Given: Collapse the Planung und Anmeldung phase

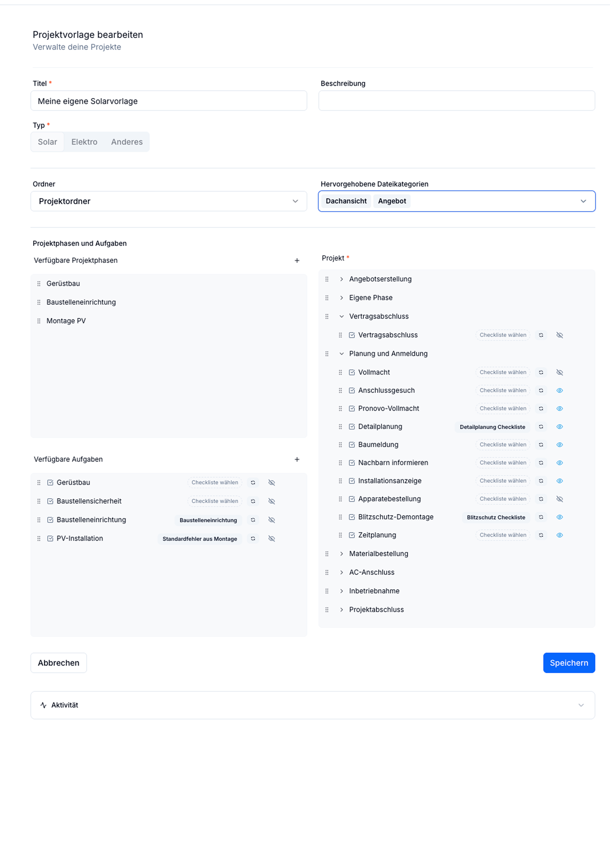Looking at the screenshot, I should (342, 354).
